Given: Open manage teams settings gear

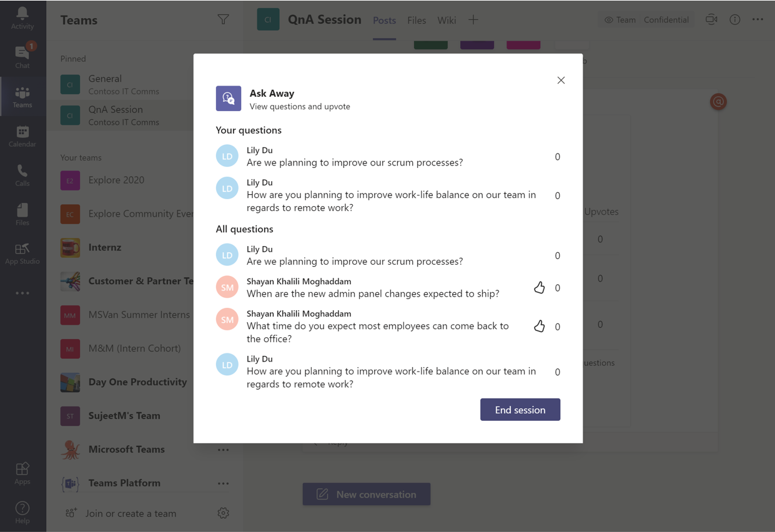Looking at the screenshot, I should click(x=223, y=513).
